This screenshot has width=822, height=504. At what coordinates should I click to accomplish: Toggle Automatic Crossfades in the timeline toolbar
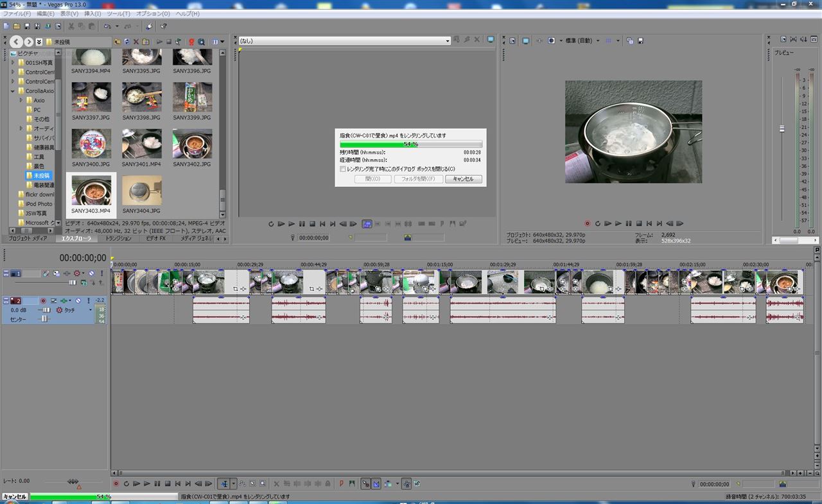click(x=376, y=483)
